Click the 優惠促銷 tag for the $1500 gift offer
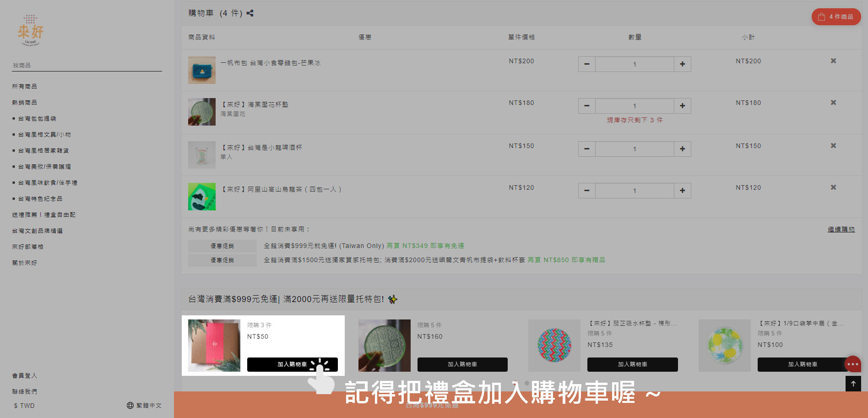Viewport: 868px width, 418px height. point(222,260)
